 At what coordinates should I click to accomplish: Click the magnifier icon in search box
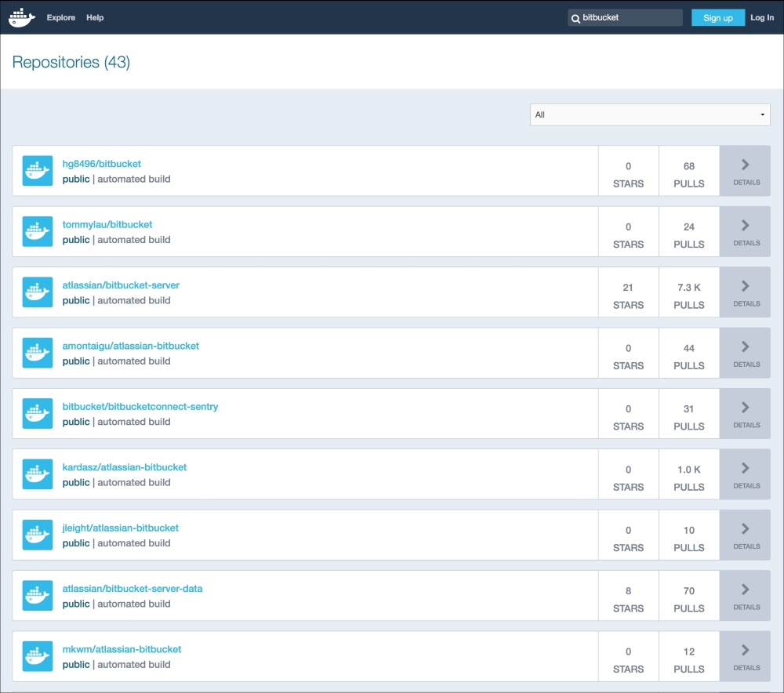[576, 18]
